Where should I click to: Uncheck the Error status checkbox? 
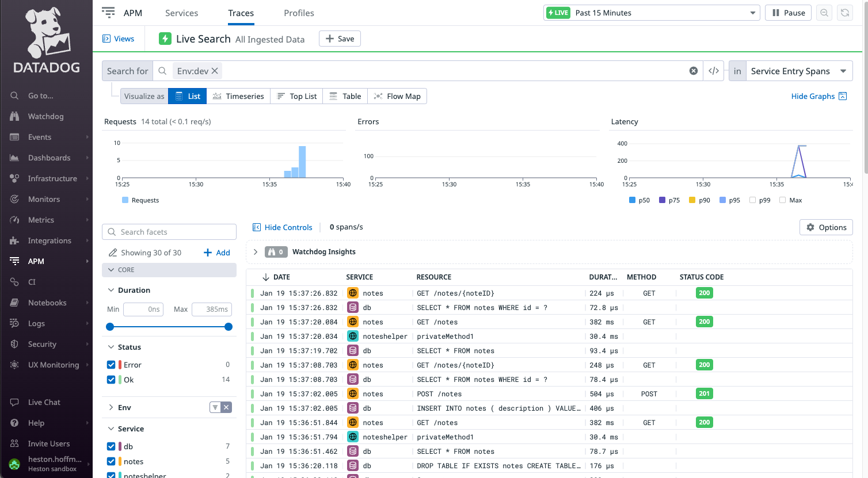point(111,365)
